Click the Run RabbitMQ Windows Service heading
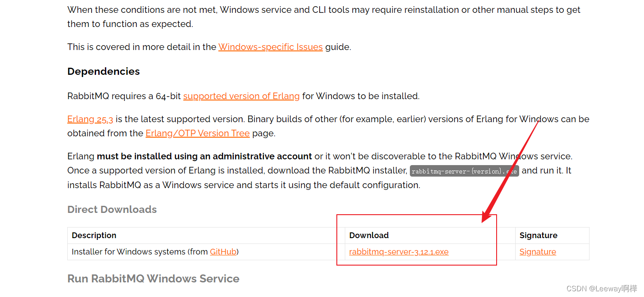Image resolution: width=644 pixels, height=297 pixels. (x=153, y=278)
